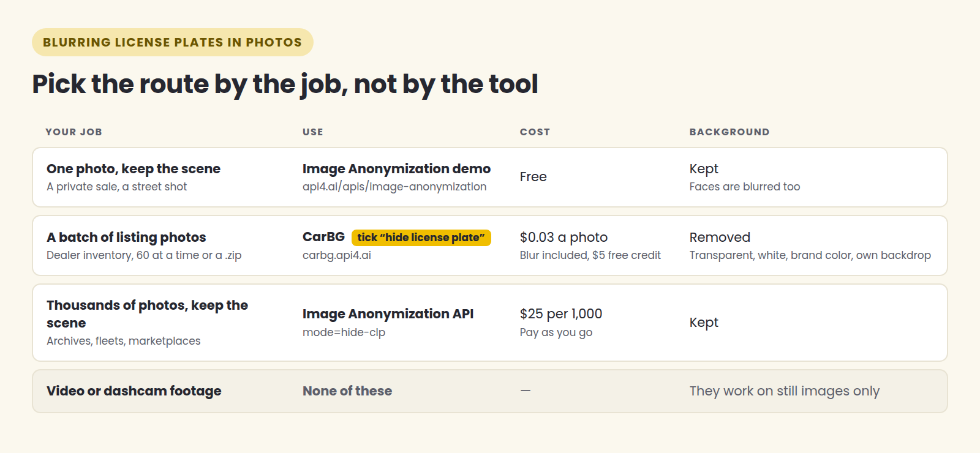Click the 'Removed' background value
This screenshot has height=453, width=980.
point(720,237)
